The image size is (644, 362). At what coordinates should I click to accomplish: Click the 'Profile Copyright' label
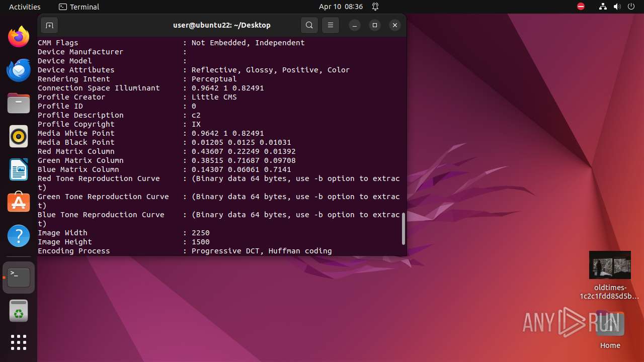click(76, 124)
